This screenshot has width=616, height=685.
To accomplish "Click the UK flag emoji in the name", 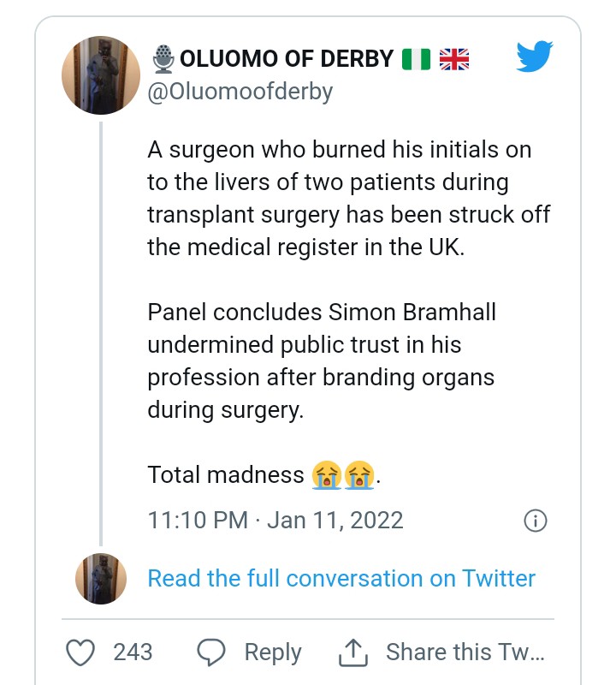I will 454,59.
